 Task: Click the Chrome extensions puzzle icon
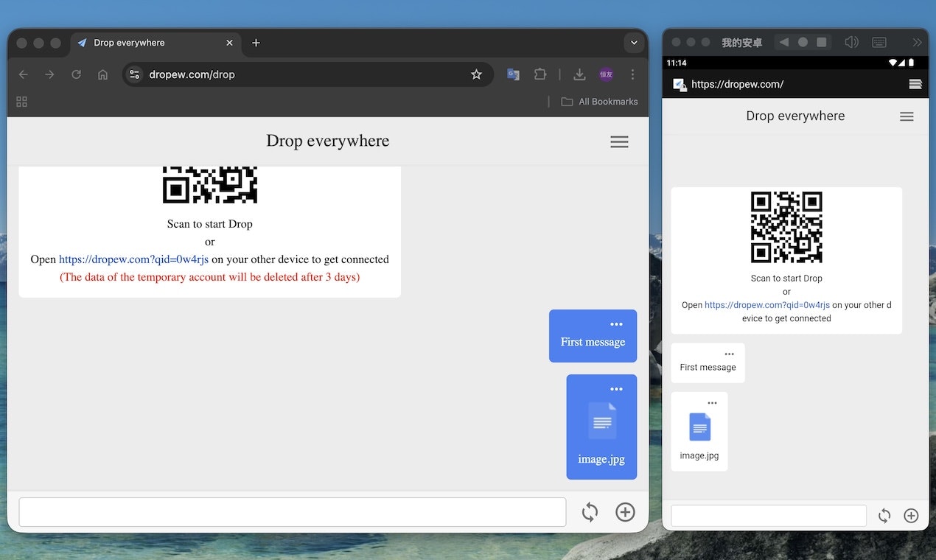click(x=540, y=74)
